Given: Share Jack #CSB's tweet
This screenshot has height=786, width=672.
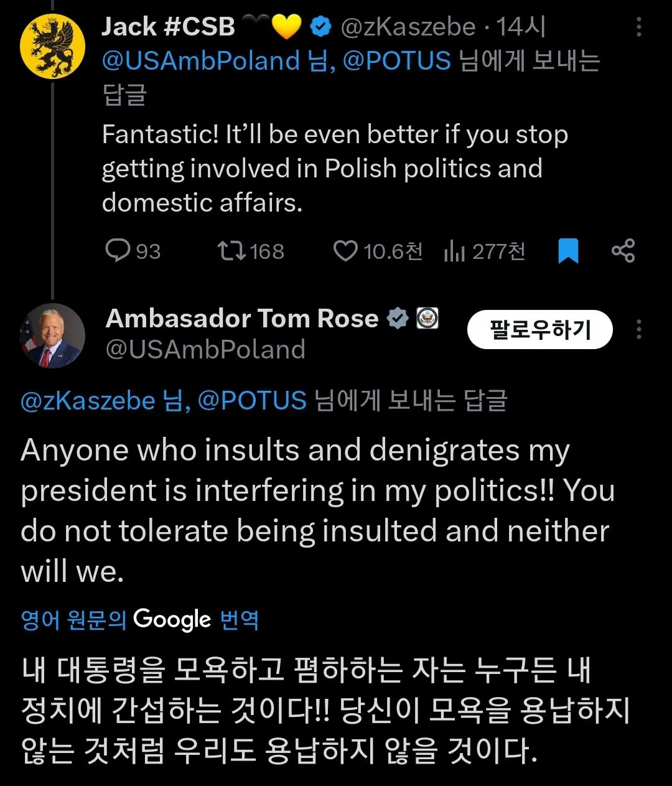Looking at the screenshot, I should coord(623,250).
